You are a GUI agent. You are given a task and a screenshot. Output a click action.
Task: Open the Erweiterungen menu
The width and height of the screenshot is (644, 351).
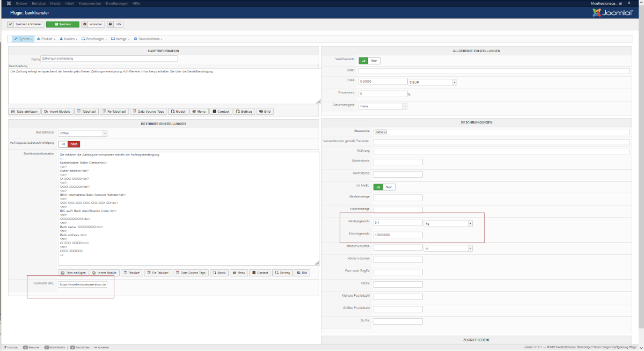tap(117, 3)
